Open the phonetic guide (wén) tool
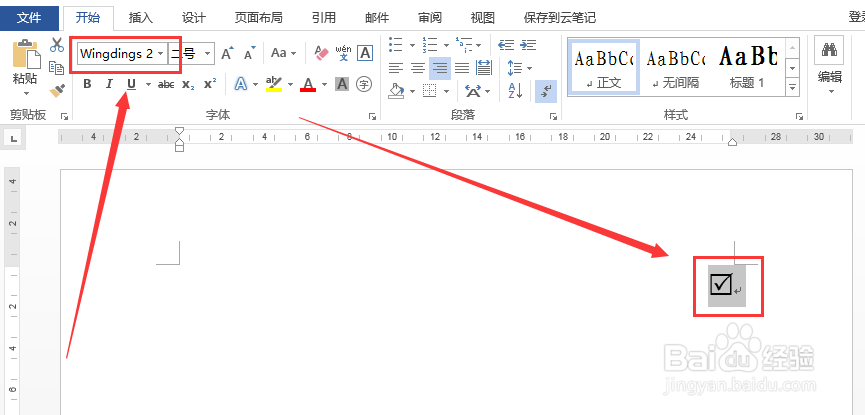The height and width of the screenshot is (415, 865). click(343, 54)
